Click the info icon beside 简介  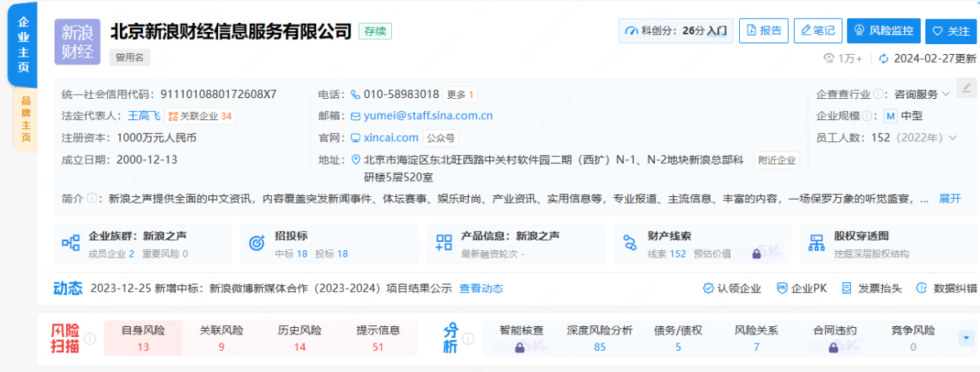click(91, 199)
